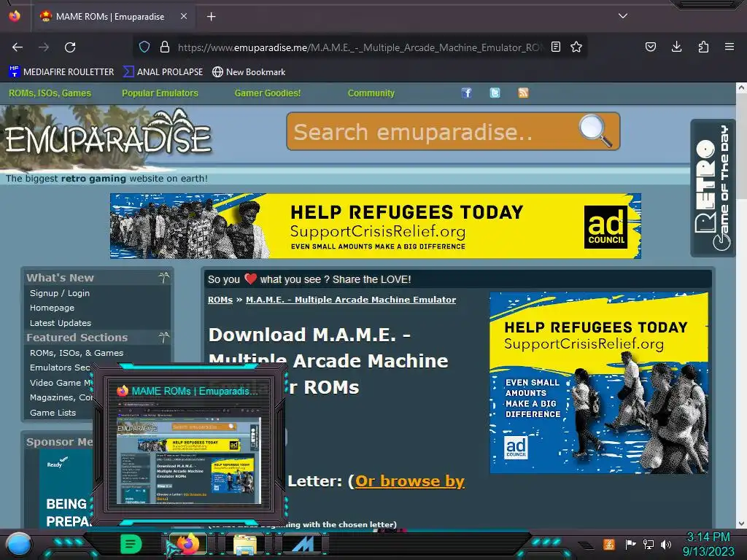The width and height of the screenshot is (747, 560).
Task: Open the Start orb menu
Action: click(19, 545)
